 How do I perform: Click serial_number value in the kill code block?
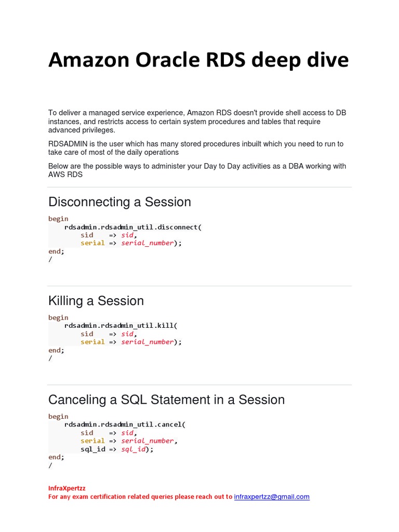[x=148, y=342]
